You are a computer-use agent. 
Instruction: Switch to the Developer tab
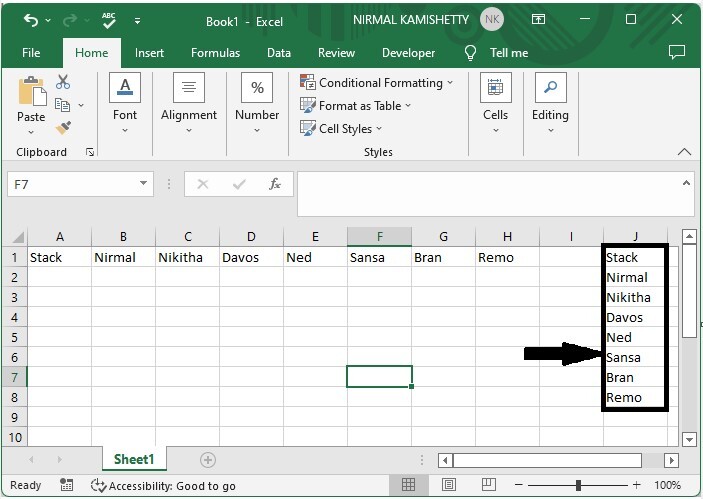[x=408, y=53]
